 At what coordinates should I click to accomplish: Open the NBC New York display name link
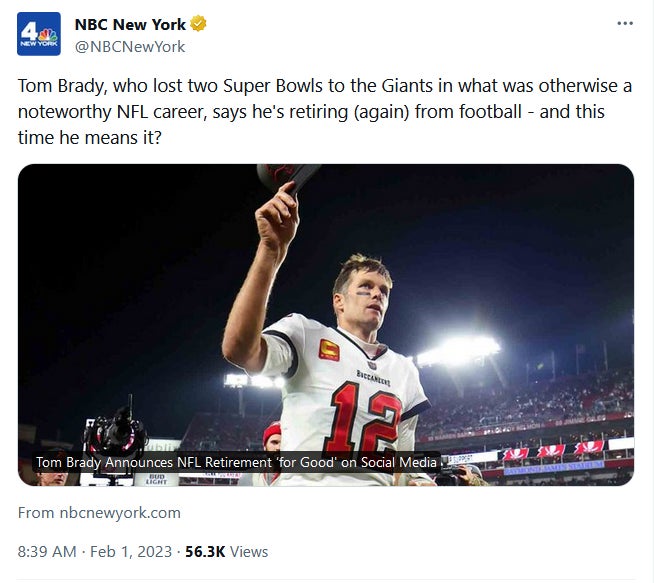130,25
